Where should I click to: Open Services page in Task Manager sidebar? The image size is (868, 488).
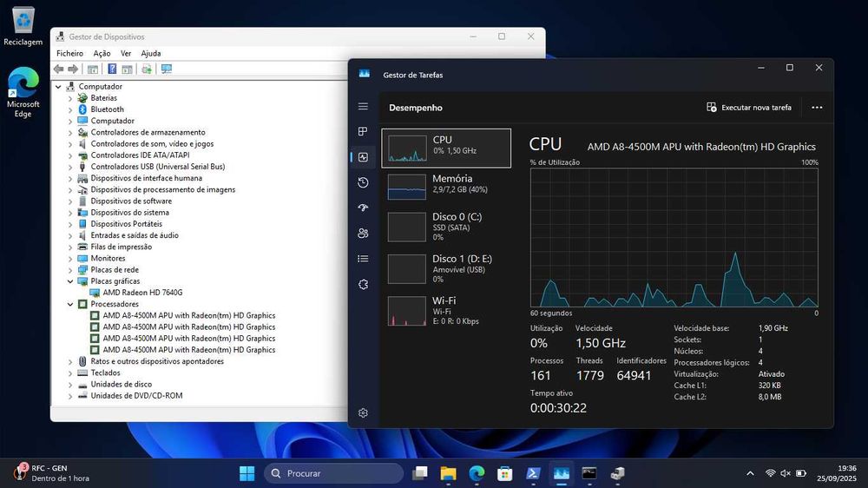[x=363, y=284]
